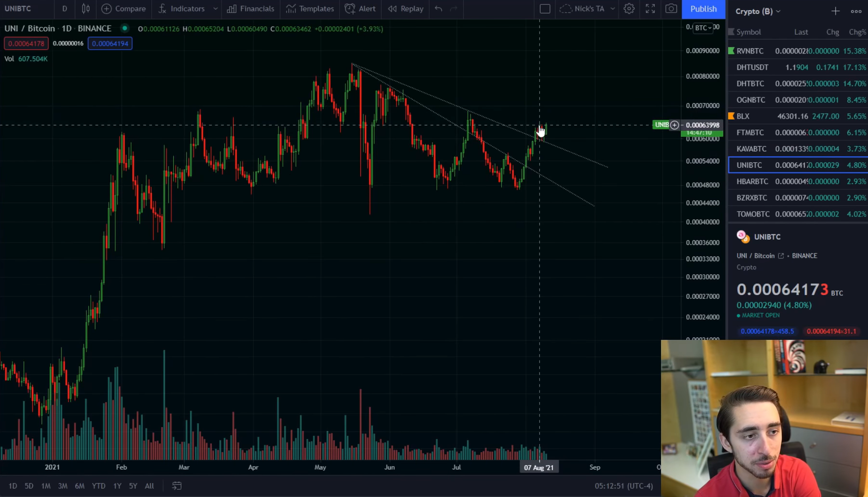868x497 pixels.
Task: Select the YTD time range
Action: (98, 486)
